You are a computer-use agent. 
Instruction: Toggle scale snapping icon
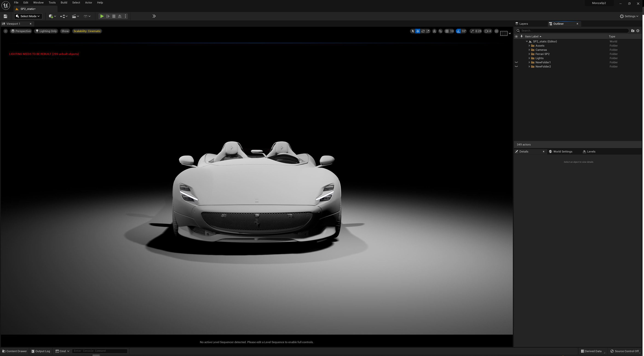click(472, 31)
